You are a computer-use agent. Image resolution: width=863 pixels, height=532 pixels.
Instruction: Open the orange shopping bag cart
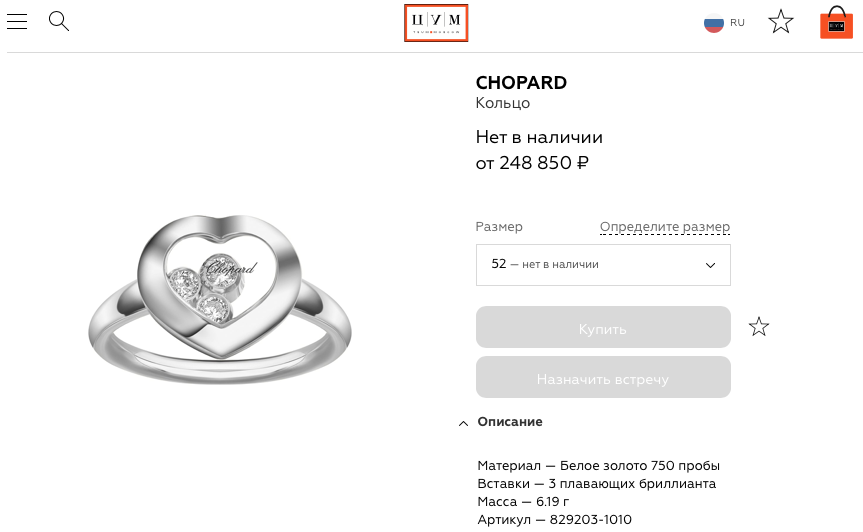point(836,23)
